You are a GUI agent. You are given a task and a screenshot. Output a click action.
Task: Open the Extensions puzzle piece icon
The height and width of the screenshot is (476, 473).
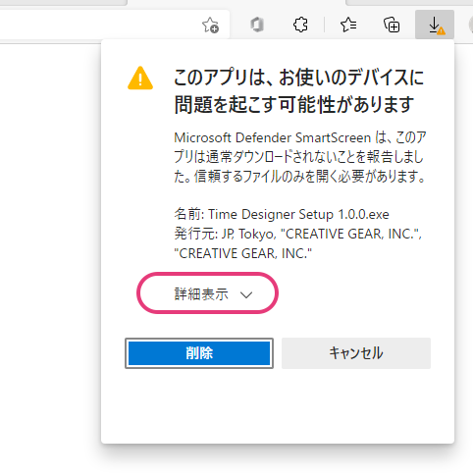(x=300, y=25)
